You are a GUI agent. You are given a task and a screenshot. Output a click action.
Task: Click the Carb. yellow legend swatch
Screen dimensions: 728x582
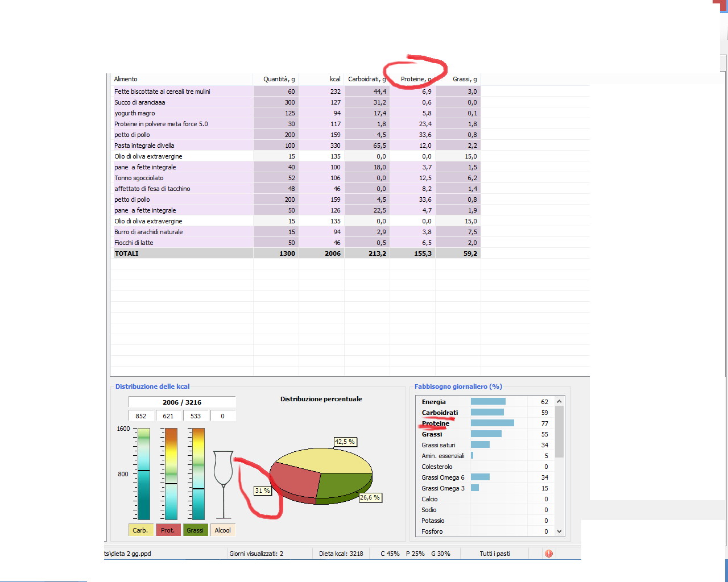point(140,530)
